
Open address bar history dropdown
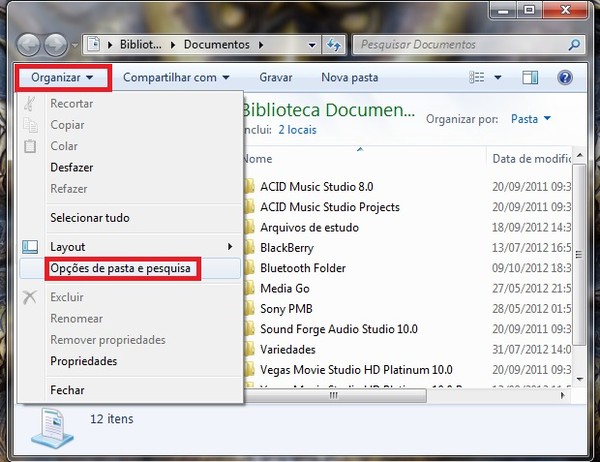tap(312, 45)
